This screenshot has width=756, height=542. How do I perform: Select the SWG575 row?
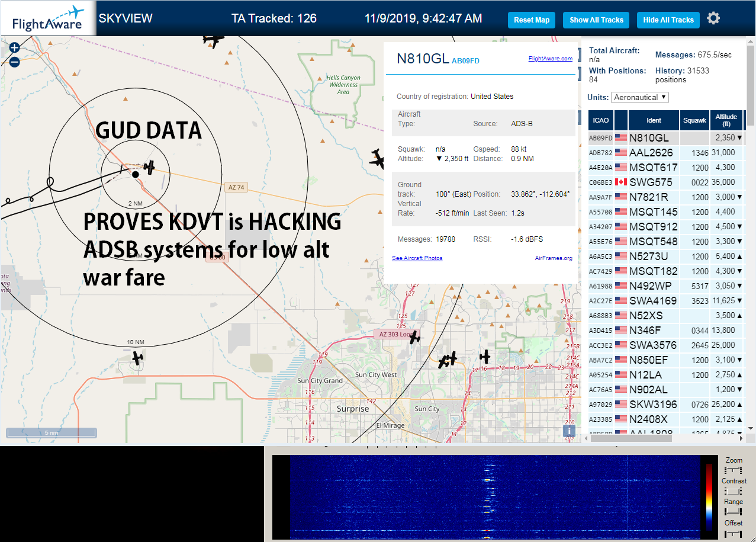tap(666, 182)
